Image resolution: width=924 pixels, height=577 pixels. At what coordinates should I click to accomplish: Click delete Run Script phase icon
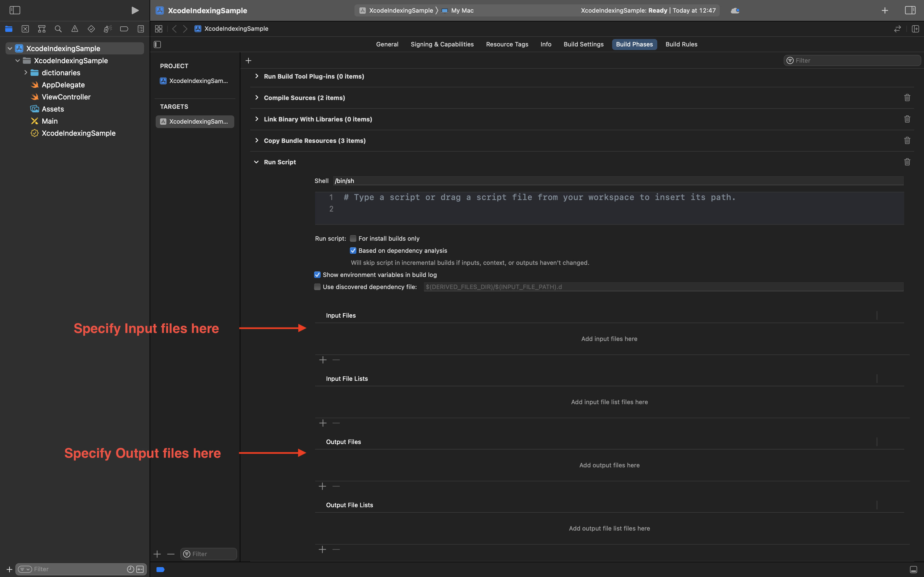click(x=908, y=162)
